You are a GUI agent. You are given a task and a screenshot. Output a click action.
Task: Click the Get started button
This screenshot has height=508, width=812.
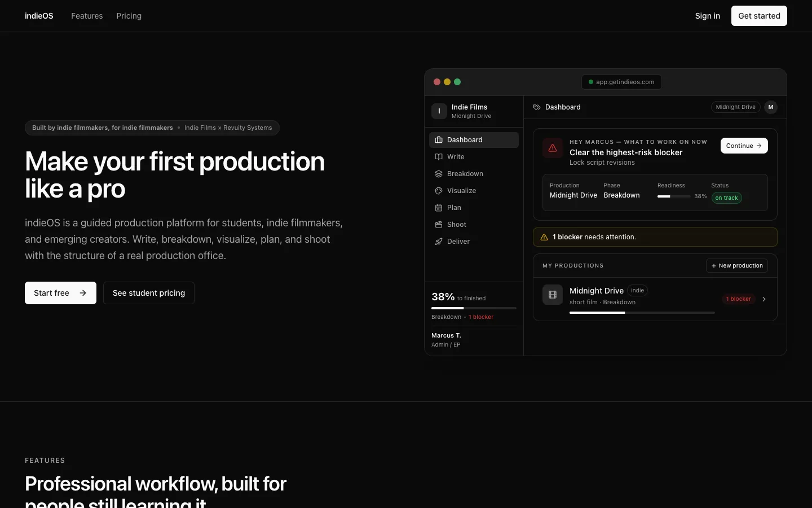759,16
